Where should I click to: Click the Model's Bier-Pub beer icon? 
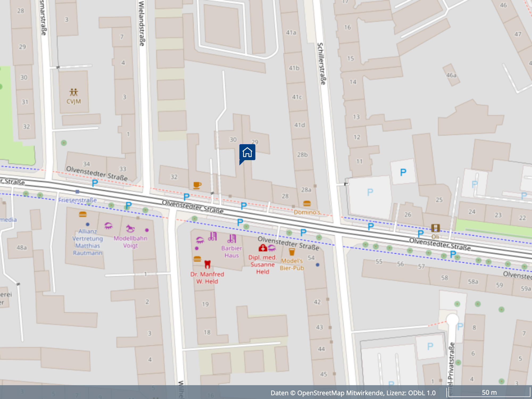click(292, 252)
